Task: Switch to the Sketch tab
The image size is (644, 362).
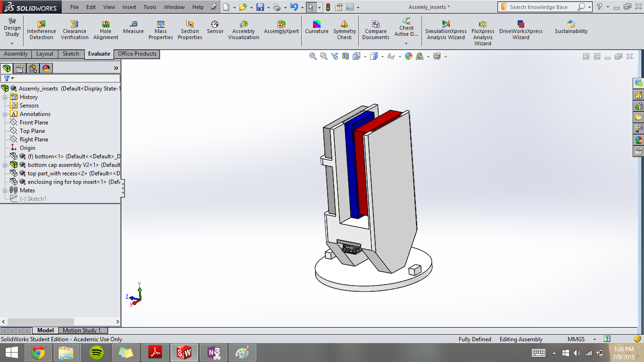Action: (x=71, y=54)
